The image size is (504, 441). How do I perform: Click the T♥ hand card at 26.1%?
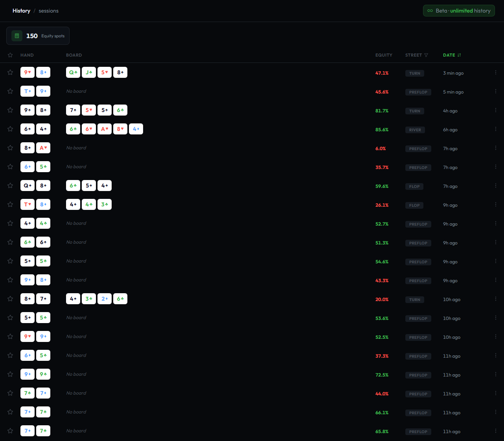pyautogui.click(x=28, y=204)
